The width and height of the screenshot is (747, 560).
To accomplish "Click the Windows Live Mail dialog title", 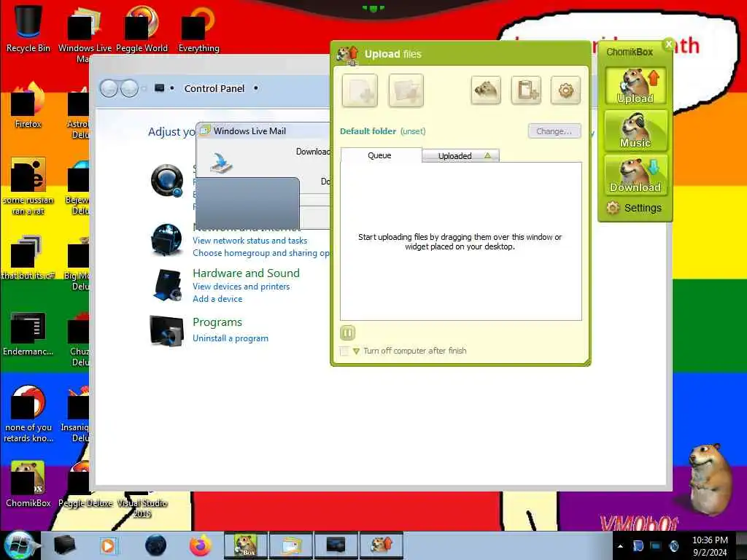I will click(249, 131).
